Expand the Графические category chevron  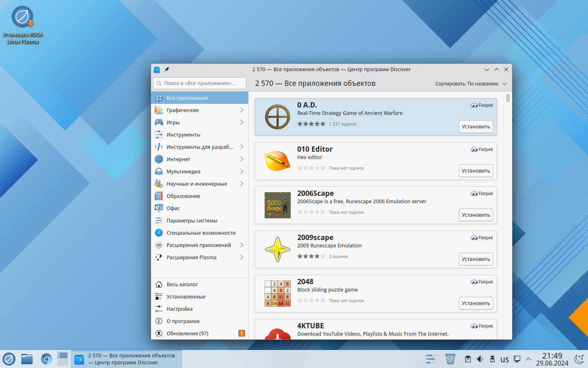coord(242,110)
